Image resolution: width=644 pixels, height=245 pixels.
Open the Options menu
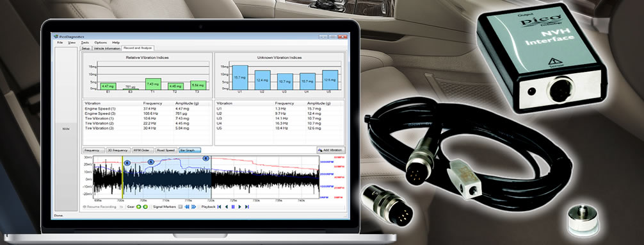101,42
